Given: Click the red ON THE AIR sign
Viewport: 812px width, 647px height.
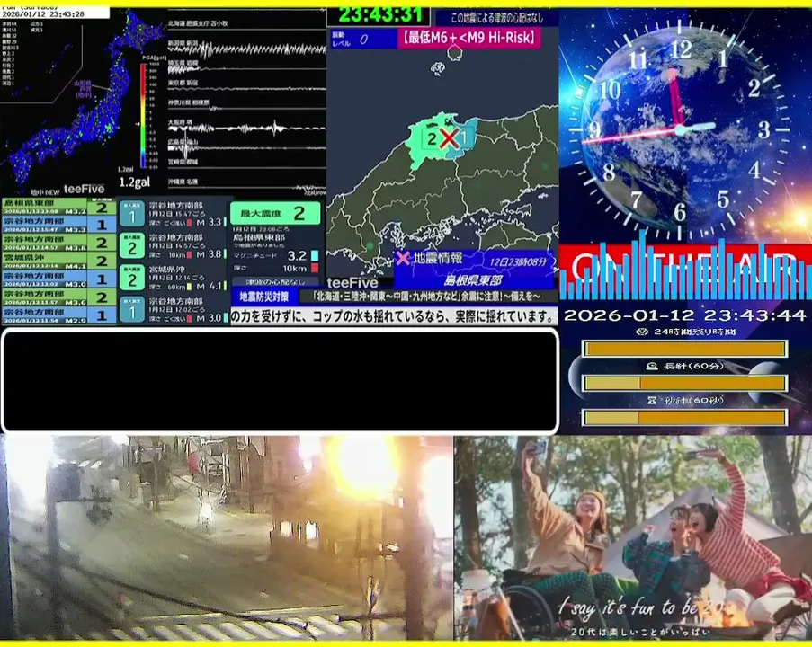Looking at the screenshot, I should click(684, 270).
